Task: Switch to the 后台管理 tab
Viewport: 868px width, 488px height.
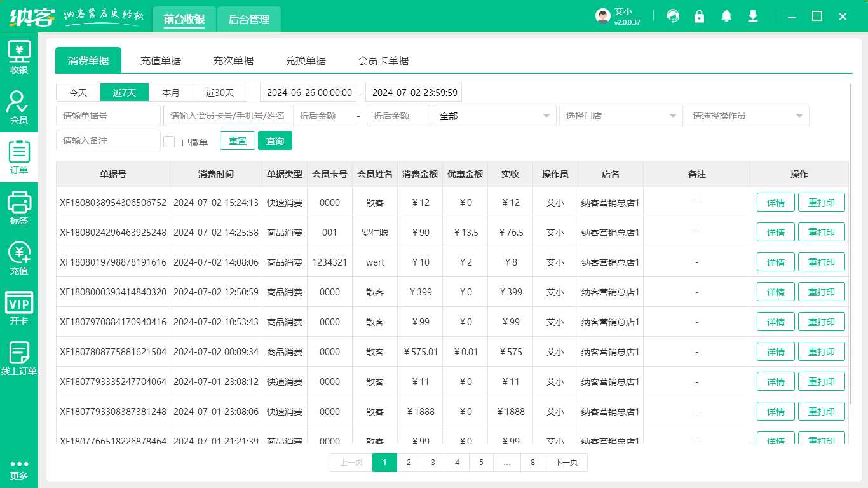Action: click(x=249, y=19)
